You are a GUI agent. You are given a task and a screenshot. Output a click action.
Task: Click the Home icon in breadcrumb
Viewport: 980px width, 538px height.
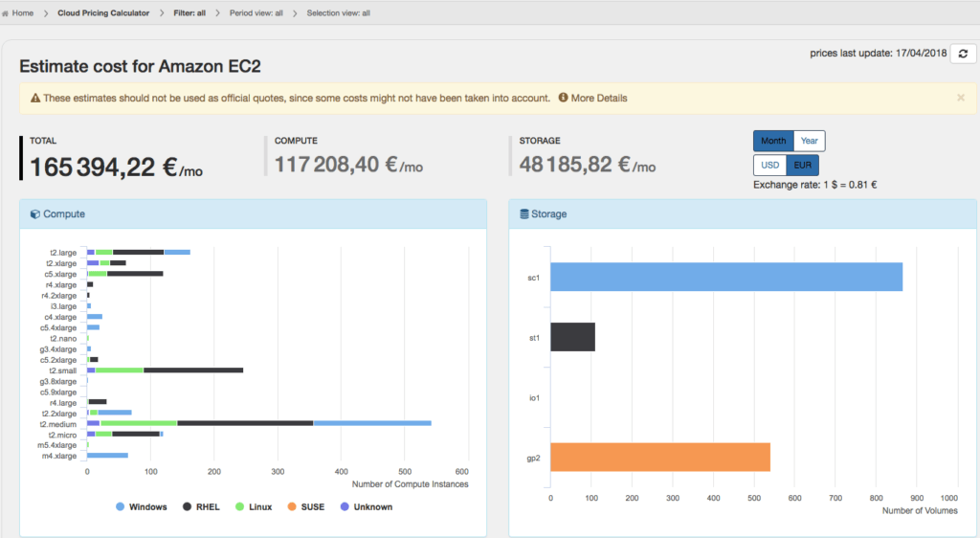click(x=6, y=13)
